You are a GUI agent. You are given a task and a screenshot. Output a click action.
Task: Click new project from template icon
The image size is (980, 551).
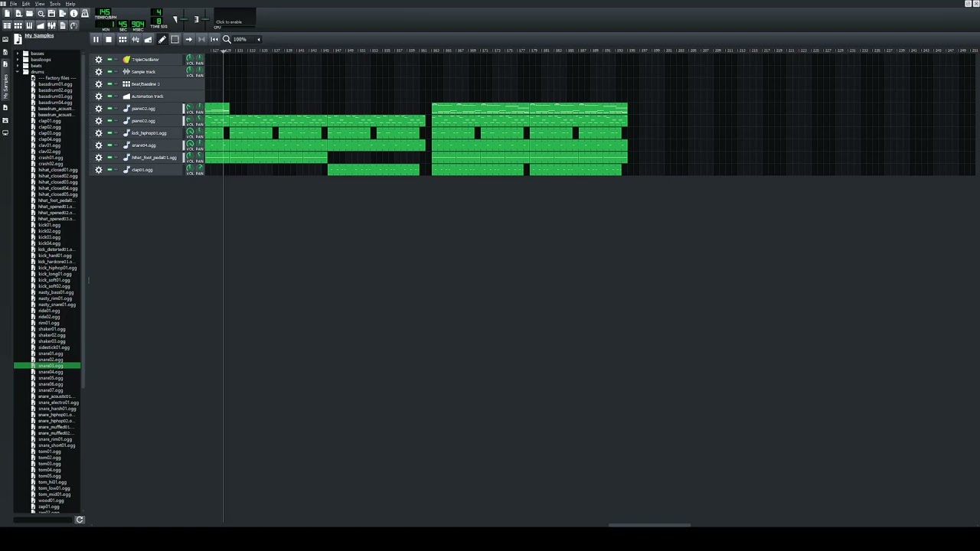[18, 14]
